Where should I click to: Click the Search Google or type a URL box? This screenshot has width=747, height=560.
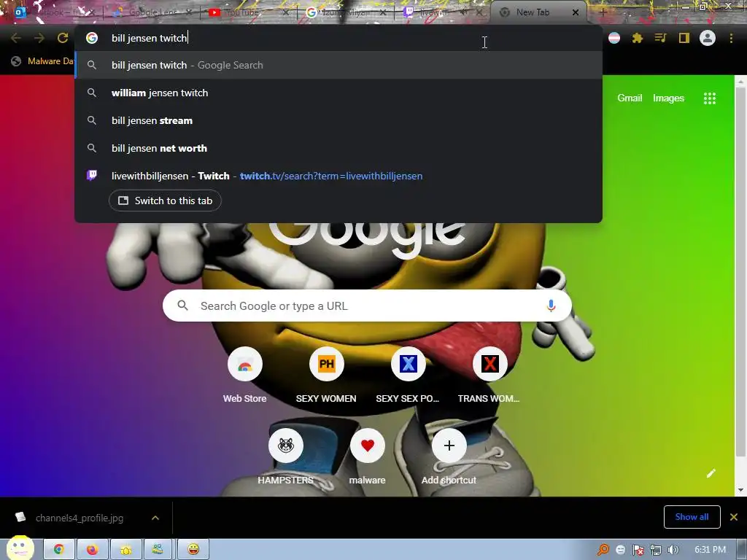pyautogui.click(x=367, y=306)
